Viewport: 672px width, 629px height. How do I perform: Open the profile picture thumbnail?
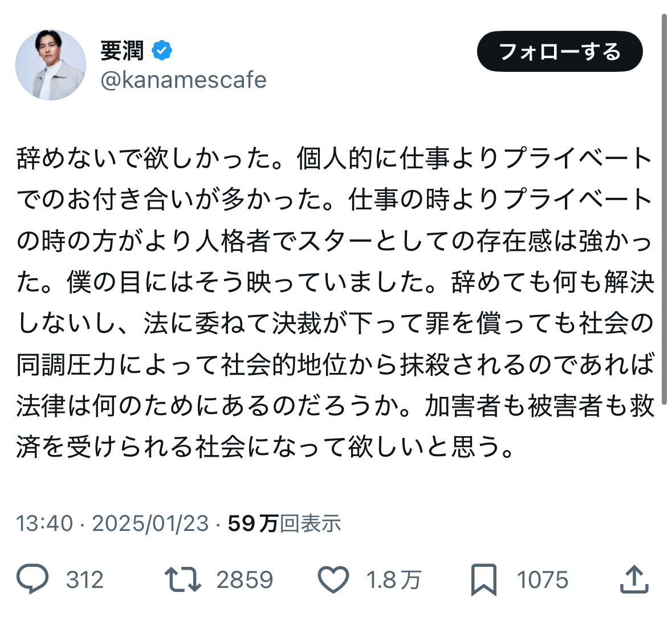51,65
